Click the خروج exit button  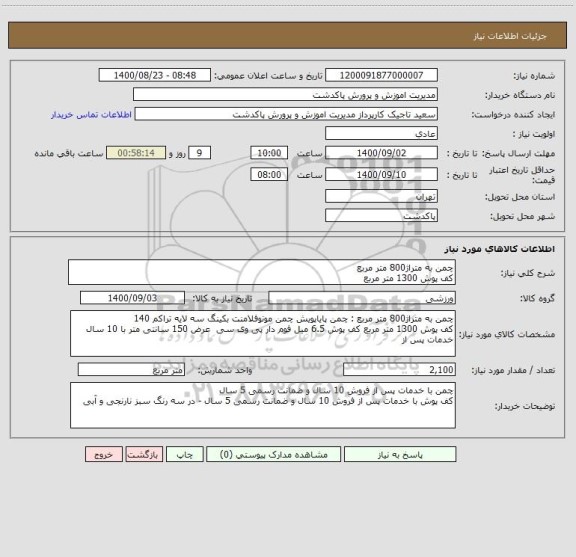point(104,454)
